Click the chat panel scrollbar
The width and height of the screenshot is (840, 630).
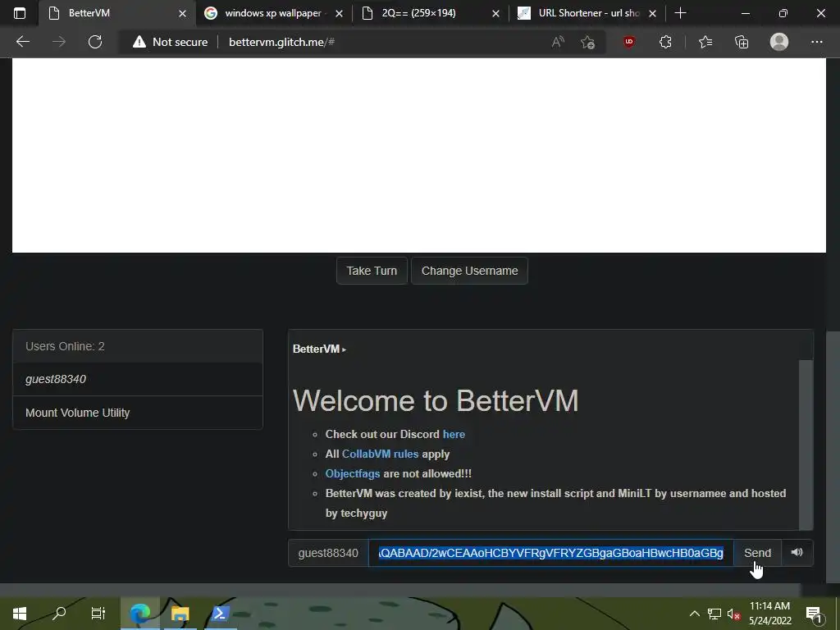click(806, 445)
